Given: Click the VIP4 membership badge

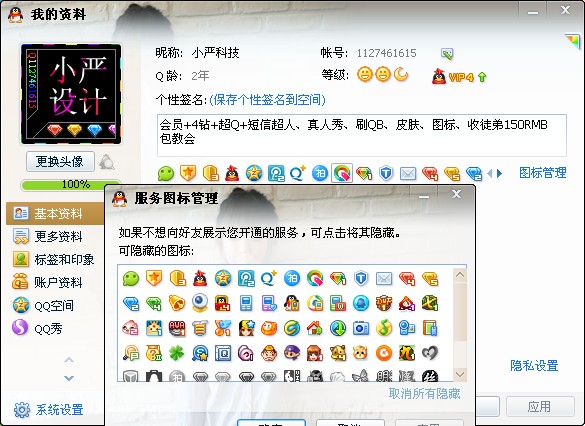Looking at the screenshot, I should [453, 77].
